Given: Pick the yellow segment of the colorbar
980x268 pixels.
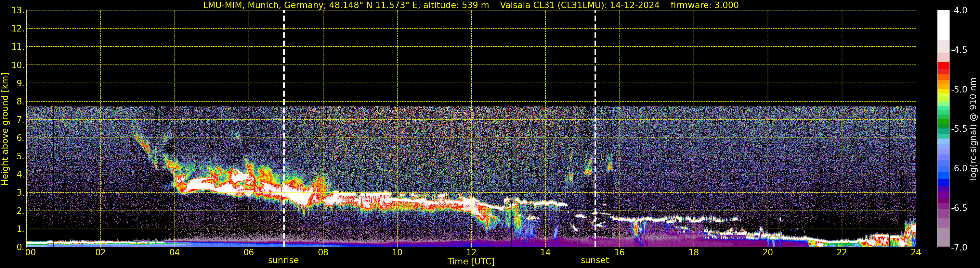Looking at the screenshot, I should point(944,91).
